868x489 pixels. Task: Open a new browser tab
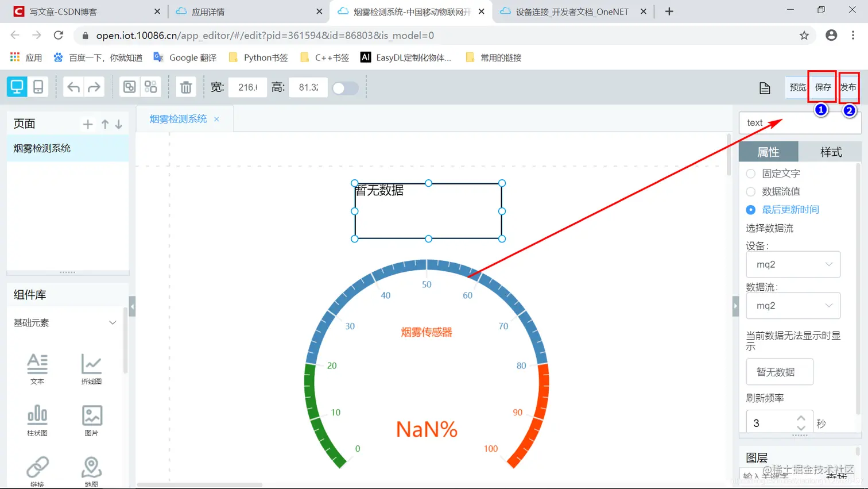pyautogui.click(x=669, y=11)
